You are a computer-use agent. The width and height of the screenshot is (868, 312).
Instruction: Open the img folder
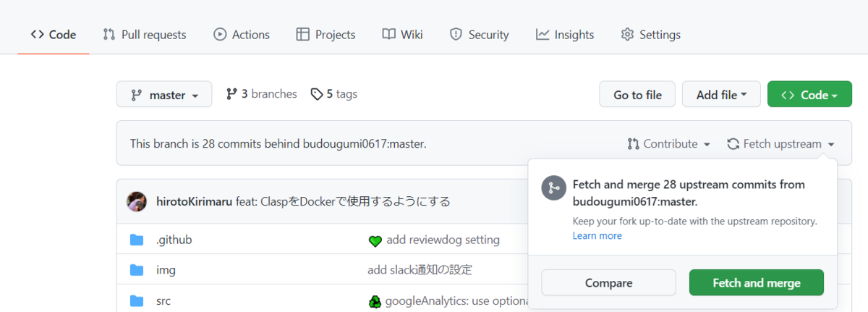click(166, 270)
